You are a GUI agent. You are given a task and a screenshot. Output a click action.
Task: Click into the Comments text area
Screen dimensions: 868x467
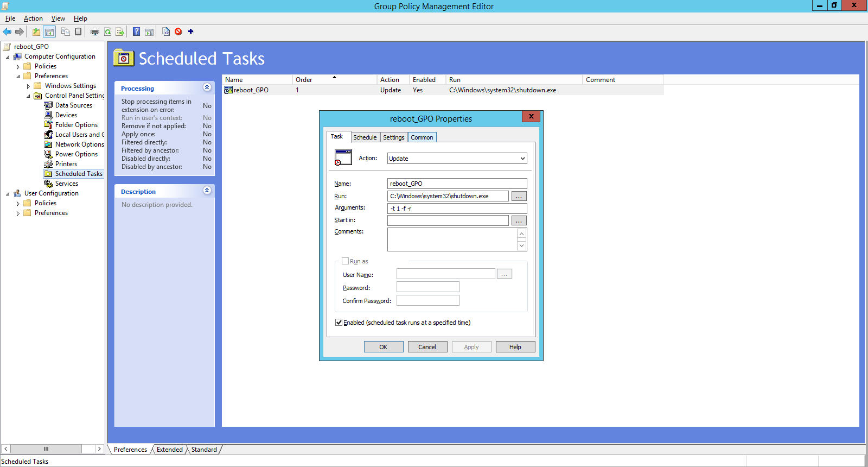(452, 239)
